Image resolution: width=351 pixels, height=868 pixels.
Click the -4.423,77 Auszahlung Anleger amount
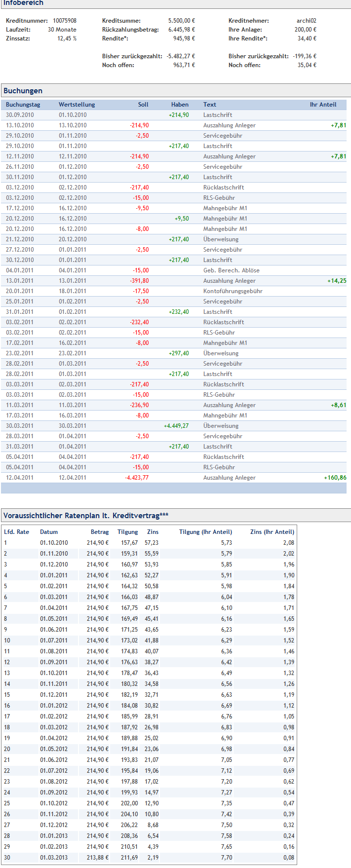pyautogui.click(x=137, y=478)
